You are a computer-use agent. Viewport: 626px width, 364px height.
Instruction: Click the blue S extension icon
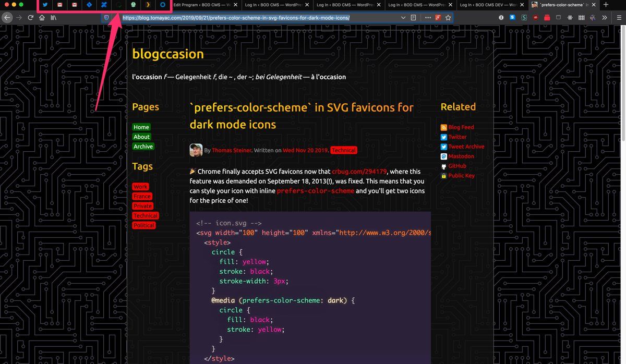tap(513, 17)
